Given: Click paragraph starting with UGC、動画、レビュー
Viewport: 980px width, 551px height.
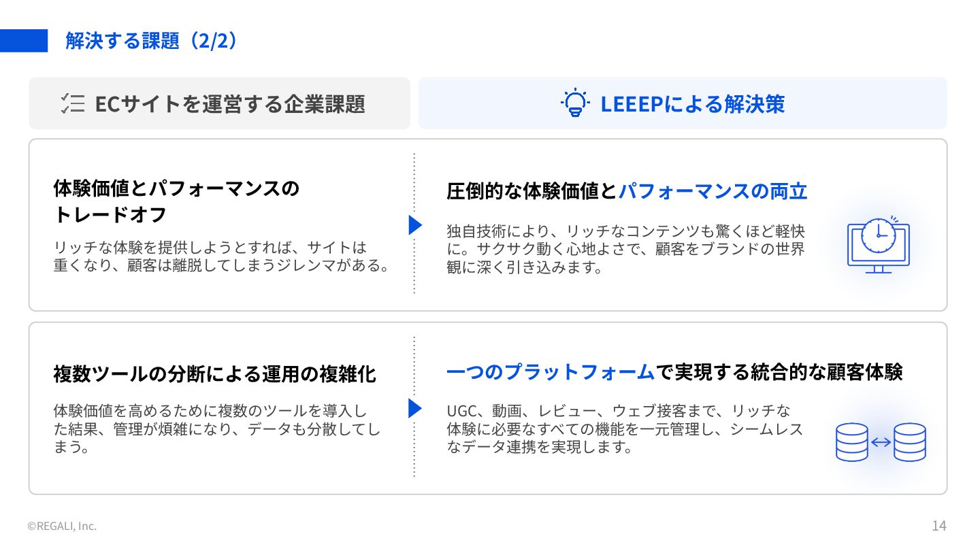Looking at the screenshot, I should pyautogui.click(x=625, y=429).
